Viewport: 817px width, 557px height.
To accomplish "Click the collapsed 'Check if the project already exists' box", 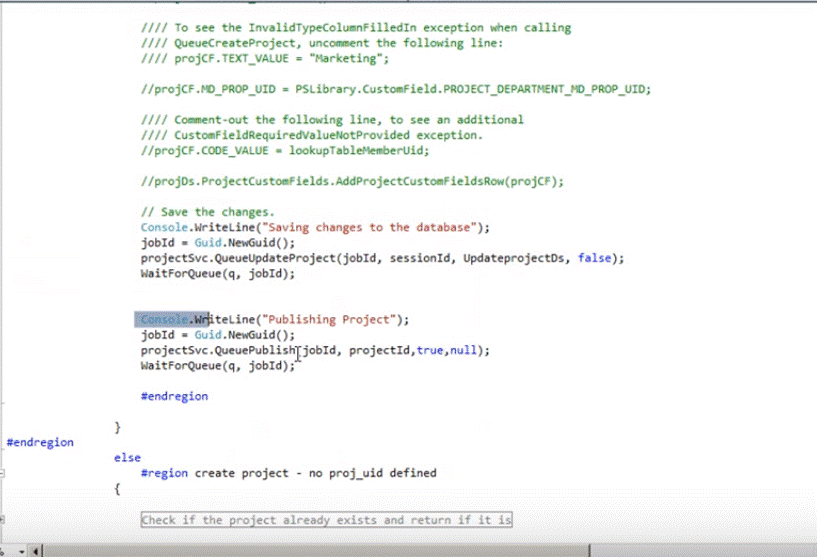I will coord(326,519).
